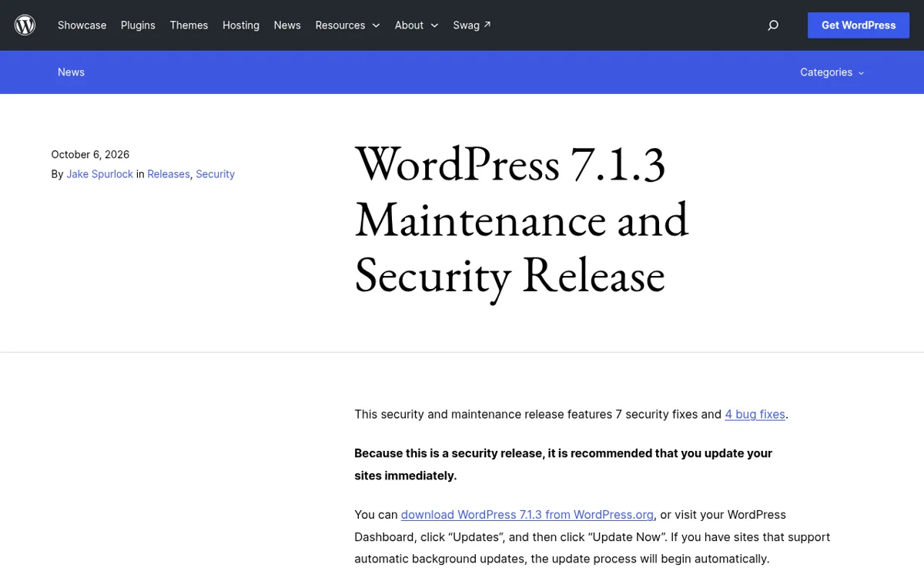Open News in the top navigation
The height and width of the screenshot is (578, 924).
(x=287, y=25)
